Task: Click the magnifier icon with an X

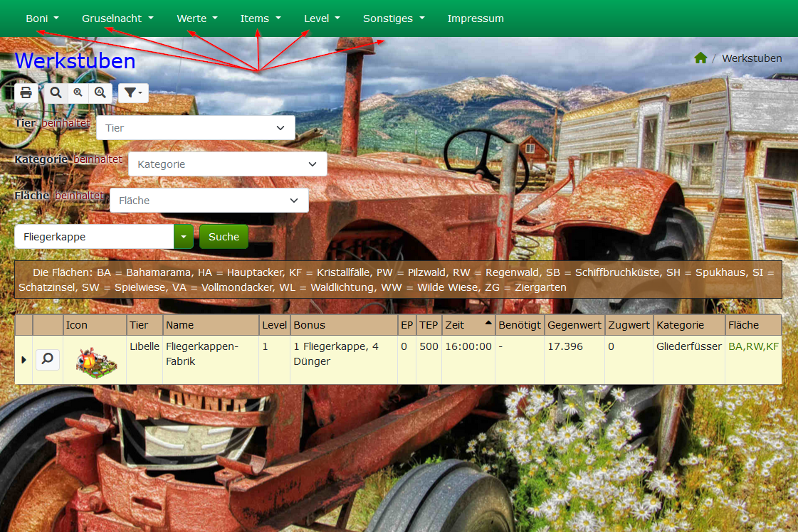Action: coord(78,93)
